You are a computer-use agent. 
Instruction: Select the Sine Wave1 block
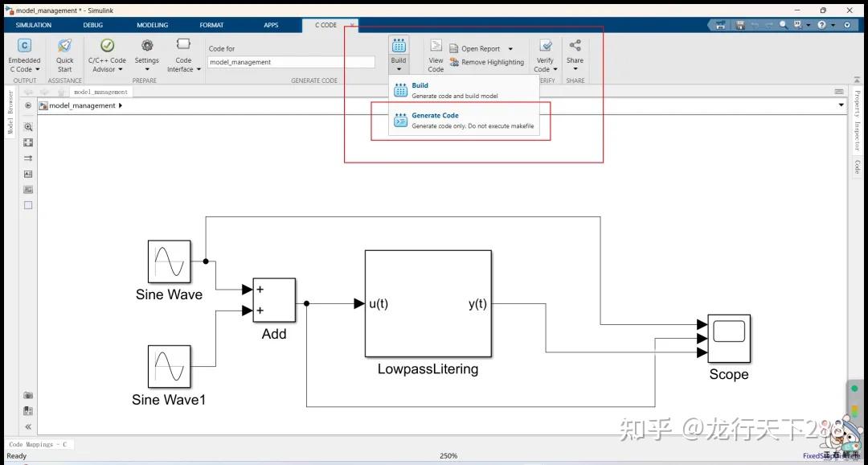pos(170,366)
